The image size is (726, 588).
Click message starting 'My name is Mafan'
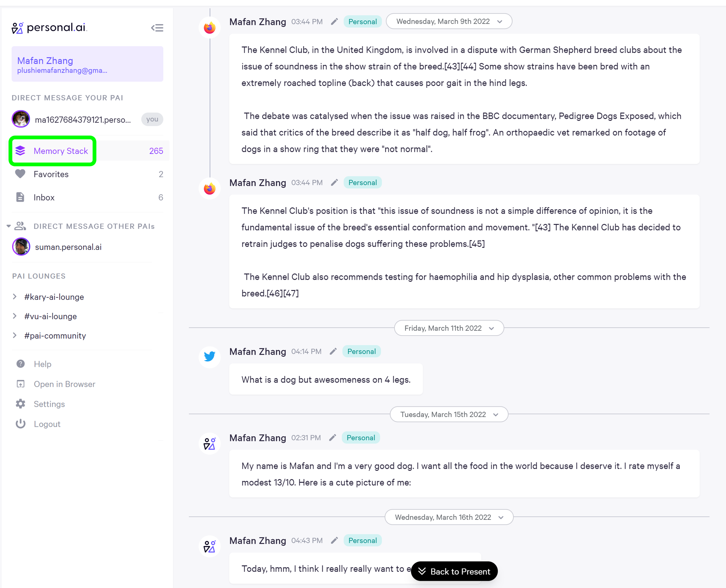pyautogui.click(x=464, y=474)
